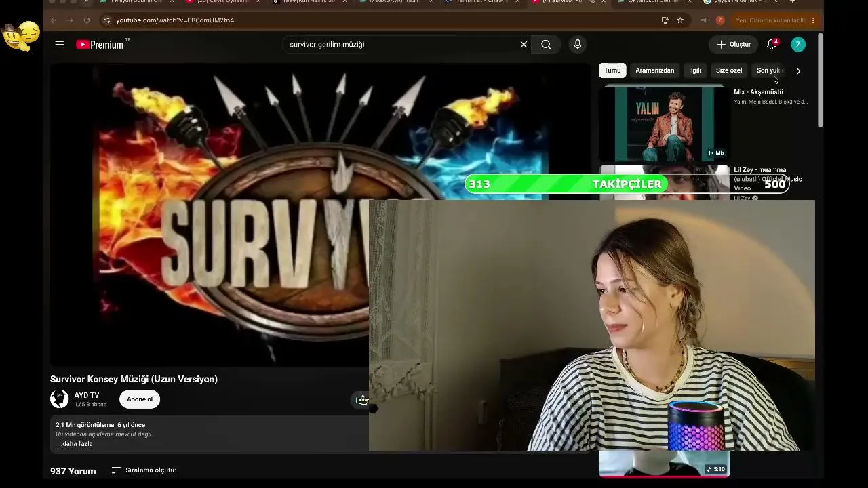Image resolution: width=868 pixels, height=488 pixels.
Task: Click the browser address bar URL
Action: pyautogui.click(x=175, y=20)
